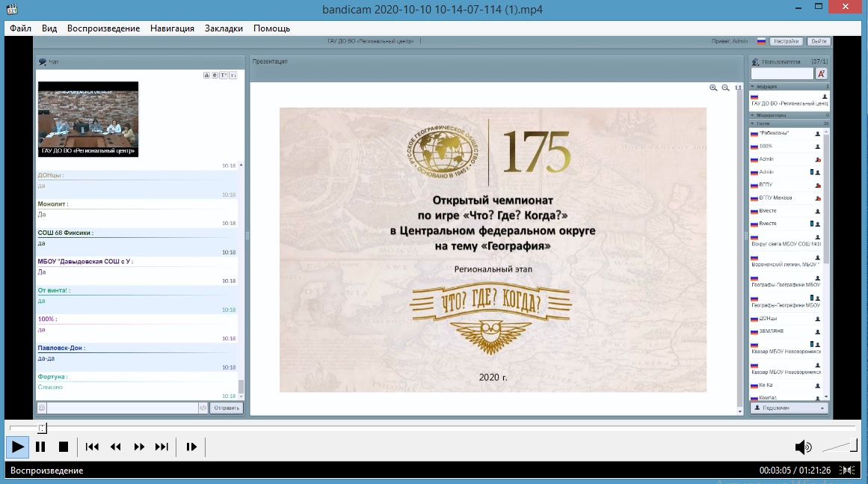The image size is (868, 484).
Task: Open the Вид menu
Action: click(49, 28)
